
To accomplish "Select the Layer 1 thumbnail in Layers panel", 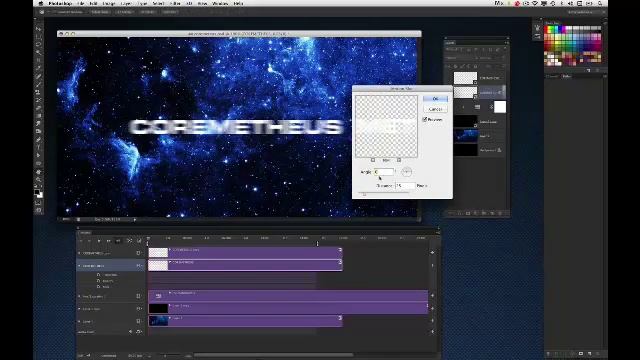I will pyautogui.click(x=465, y=136).
